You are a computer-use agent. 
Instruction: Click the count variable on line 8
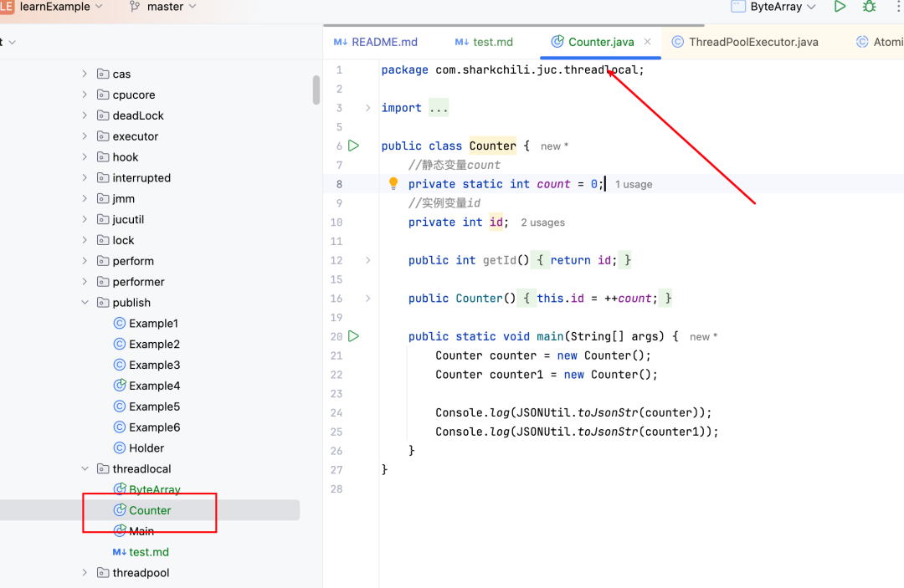[553, 184]
